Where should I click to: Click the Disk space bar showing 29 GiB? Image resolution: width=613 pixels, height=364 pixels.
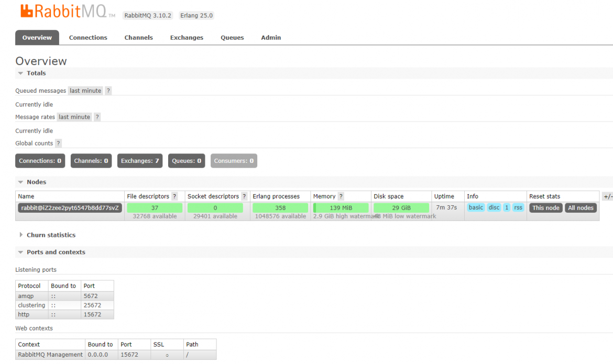pos(401,207)
